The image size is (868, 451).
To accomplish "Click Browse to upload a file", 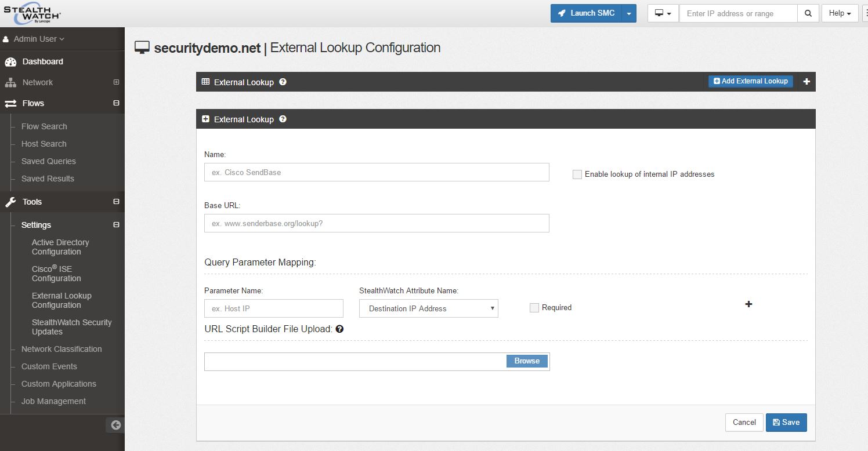I will coord(527,361).
